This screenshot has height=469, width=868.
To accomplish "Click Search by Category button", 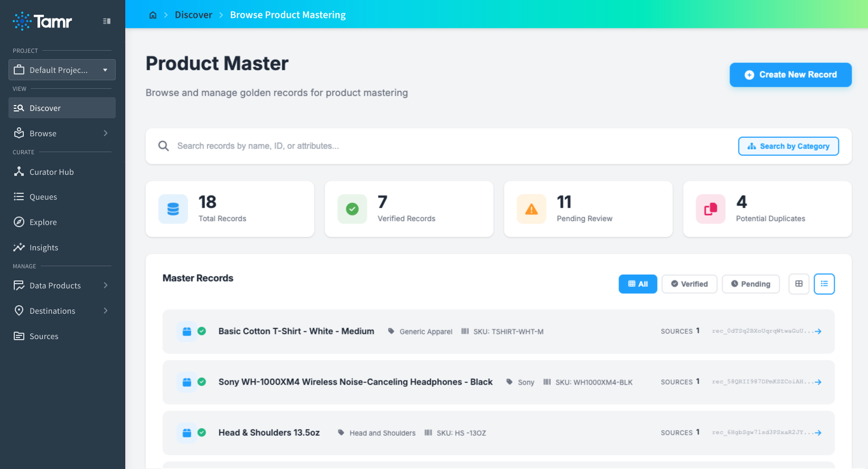I will pos(788,146).
